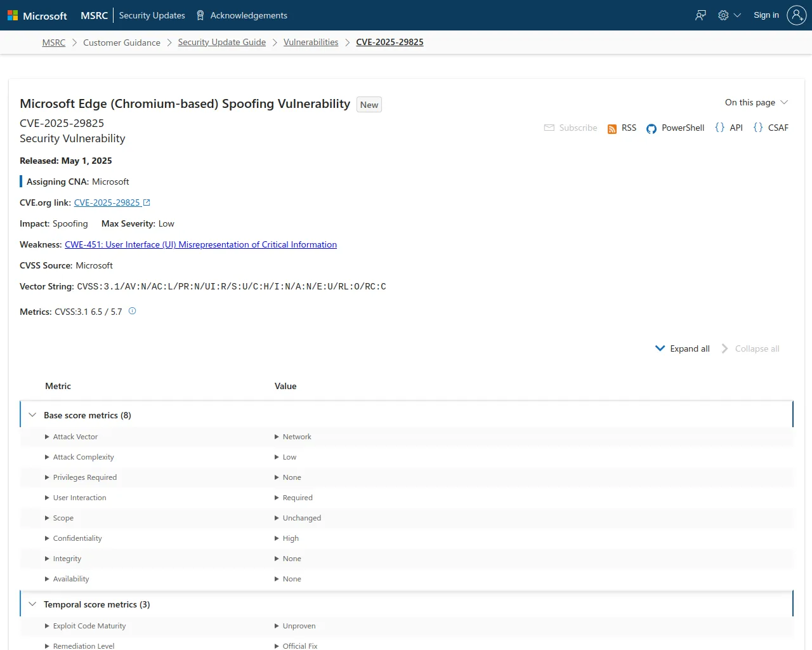Click the New badge by title
The image size is (812, 650).
pos(369,105)
